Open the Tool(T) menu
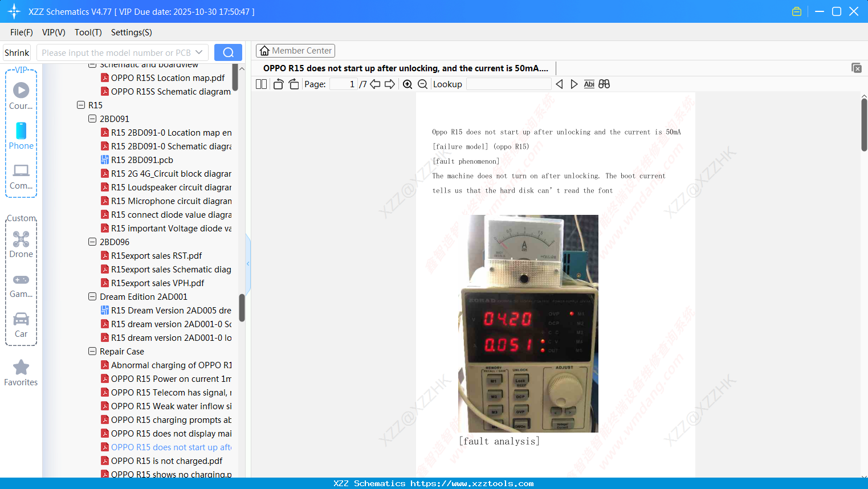Viewport: 868px width, 489px height. [x=88, y=32]
